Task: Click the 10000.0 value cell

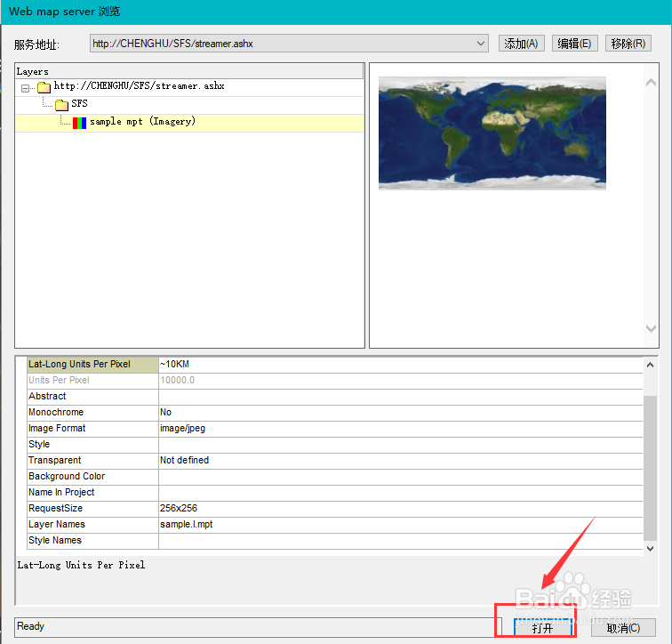Action: pos(400,380)
